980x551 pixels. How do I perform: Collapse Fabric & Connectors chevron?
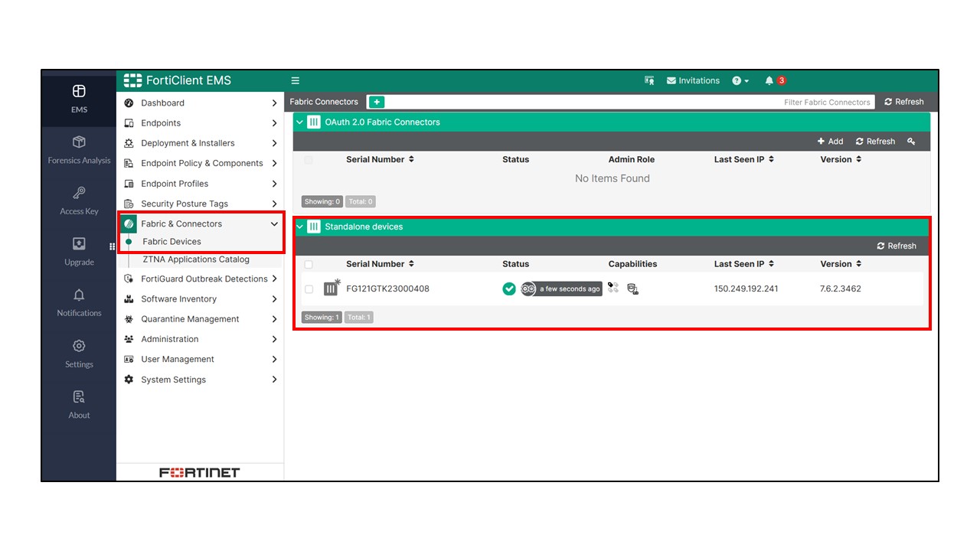click(274, 224)
